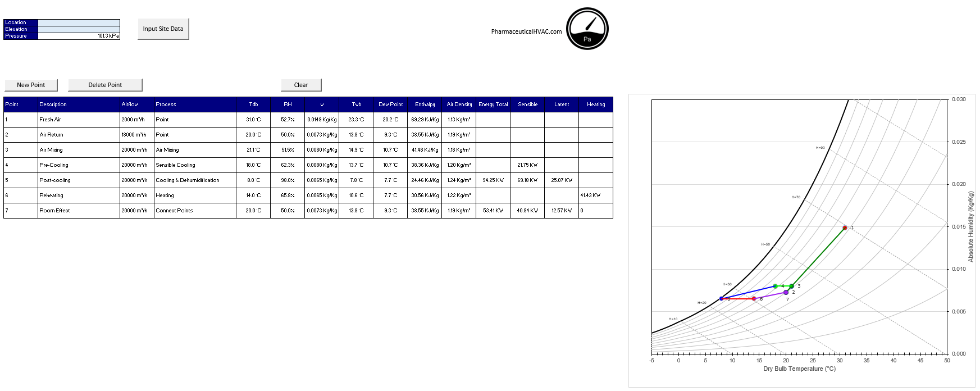Image resolution: width=980 pixels, height=391 pixels.
Task: Select the Location input field
Action: click(x=79, y=22)
